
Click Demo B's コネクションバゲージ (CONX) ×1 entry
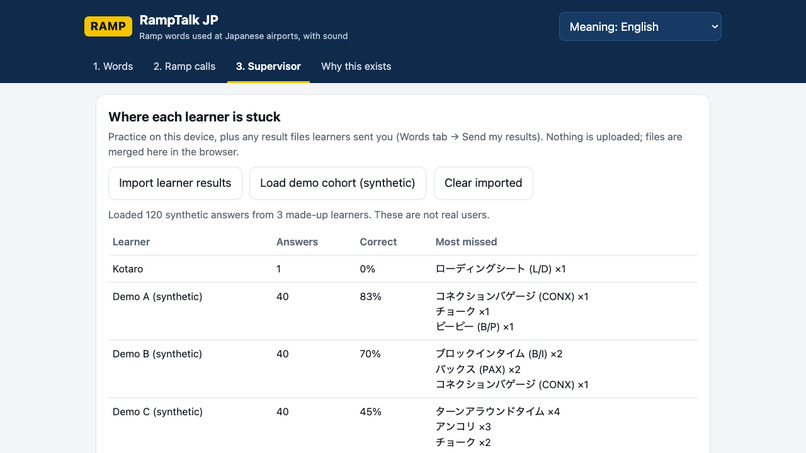pos(512,385)
